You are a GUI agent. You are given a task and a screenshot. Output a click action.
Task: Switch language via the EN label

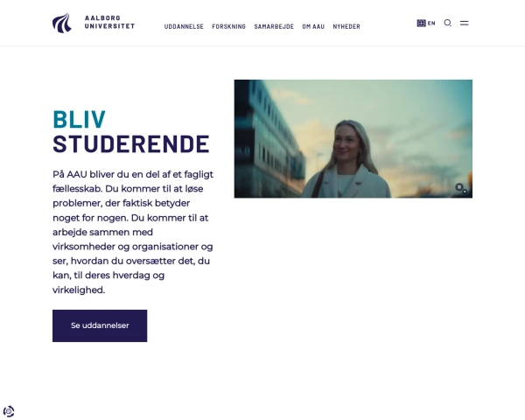coord(431,23)
